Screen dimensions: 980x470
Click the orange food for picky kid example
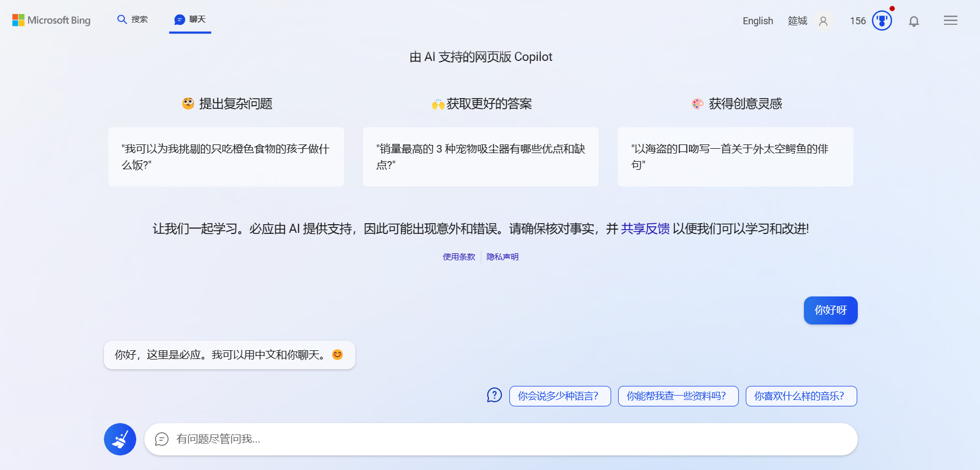(x=226, y=157)
